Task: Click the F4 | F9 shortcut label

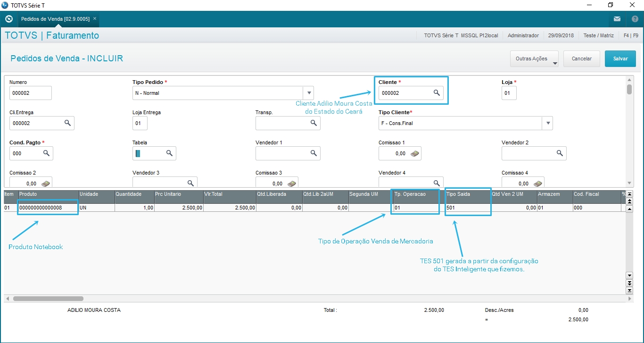Action: click(631, 35)
